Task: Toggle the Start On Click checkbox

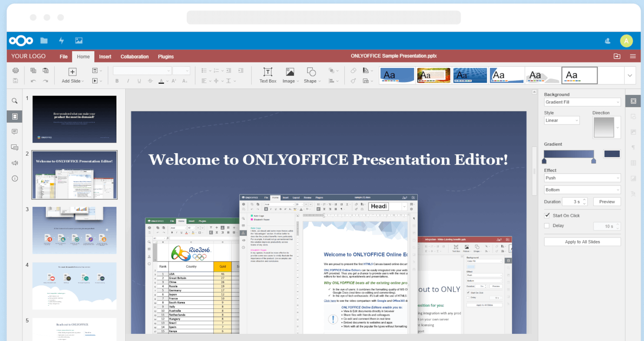Action: (x=547, y=215)
